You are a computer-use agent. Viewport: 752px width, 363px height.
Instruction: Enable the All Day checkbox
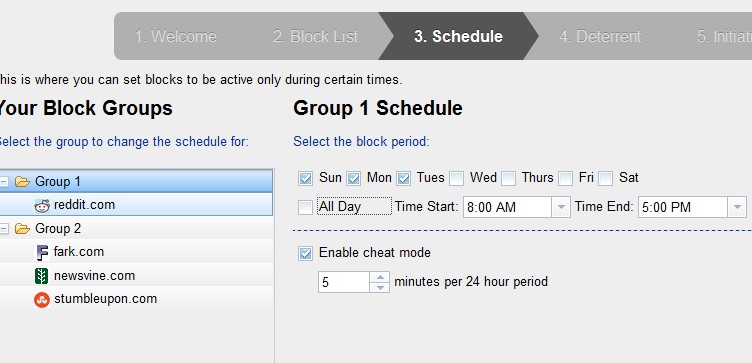coord(306,207)
